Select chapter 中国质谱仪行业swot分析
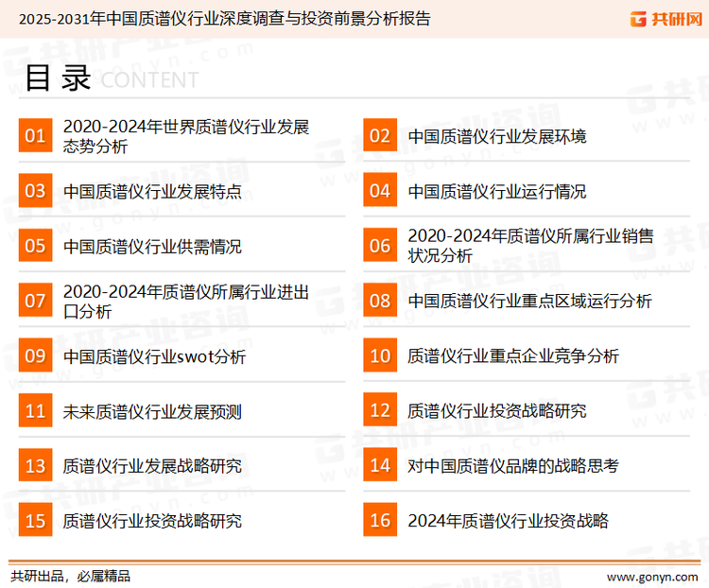Screen dimensions: 709x588 (155, 357)
